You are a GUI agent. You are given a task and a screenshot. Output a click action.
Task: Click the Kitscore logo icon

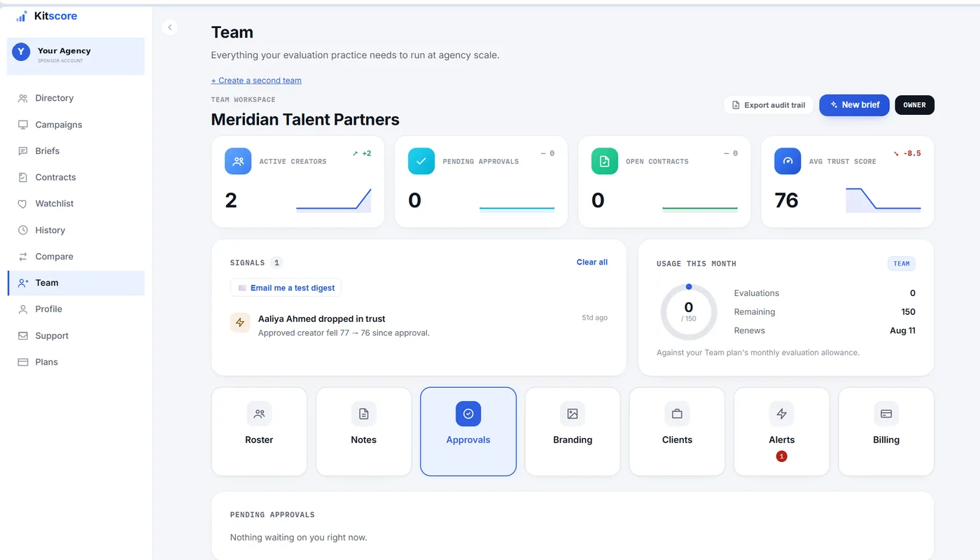pyautogui.click(x=22, y=16)
